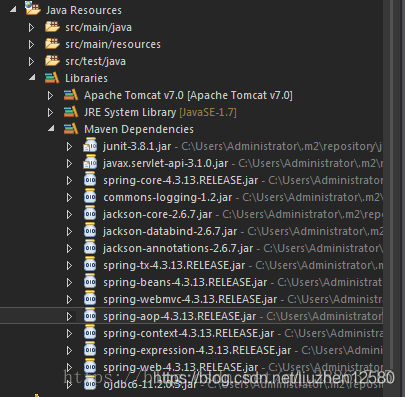Viewport: 405px width, 397px height.
Task: Select spring-expression-4.3.13.RELEASE.jar text
Action: [x=197, y=350]
